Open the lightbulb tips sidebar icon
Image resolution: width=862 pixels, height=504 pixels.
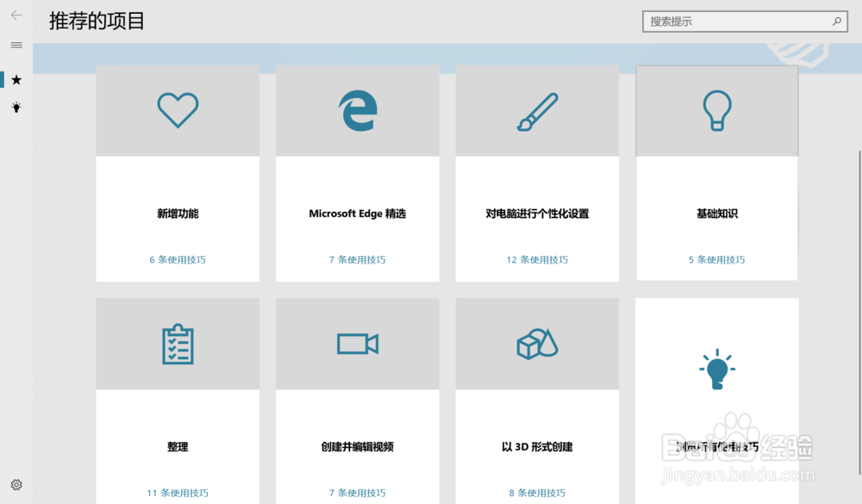click(x=16, y=107)
